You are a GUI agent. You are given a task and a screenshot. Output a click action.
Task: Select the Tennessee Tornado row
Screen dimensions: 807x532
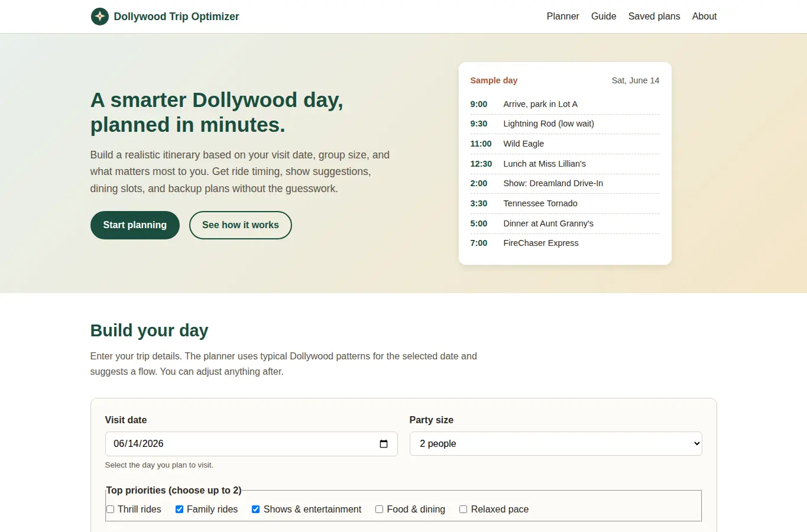point(565,203)
